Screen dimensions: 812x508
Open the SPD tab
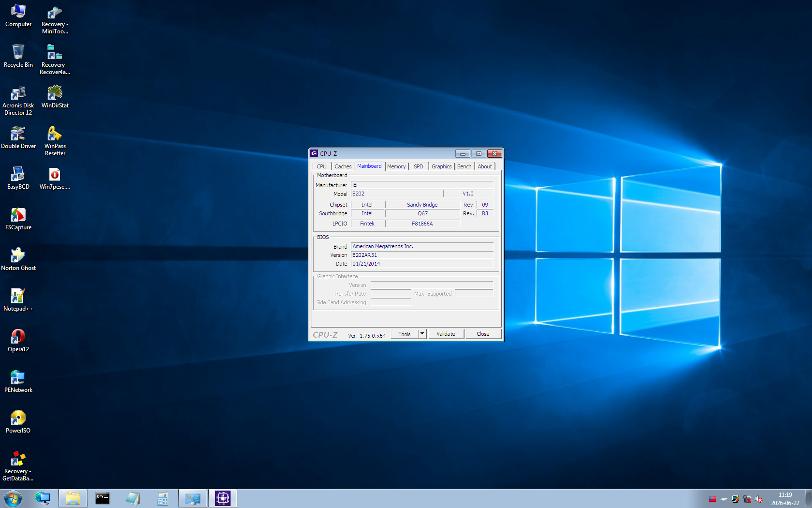click(x=419, y=166)
